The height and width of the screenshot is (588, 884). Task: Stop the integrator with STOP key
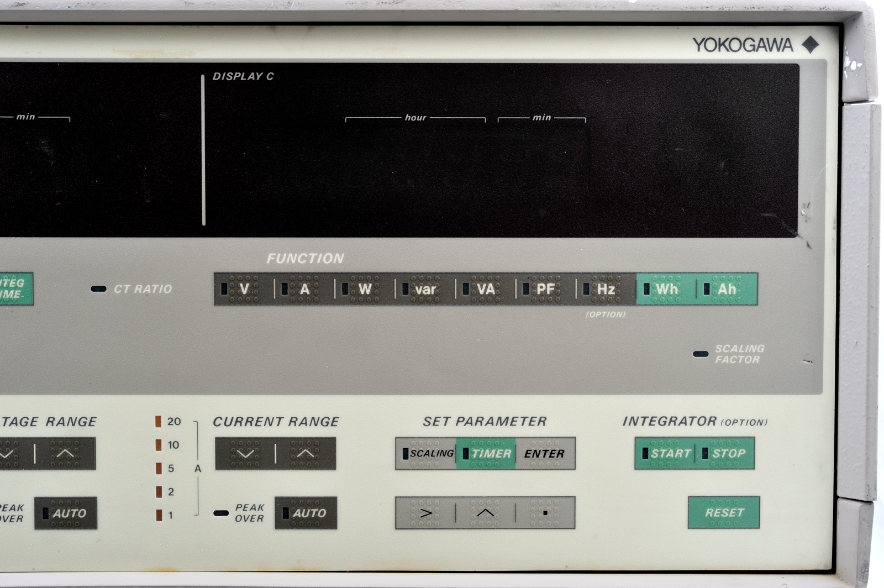(x=725, y=454)
